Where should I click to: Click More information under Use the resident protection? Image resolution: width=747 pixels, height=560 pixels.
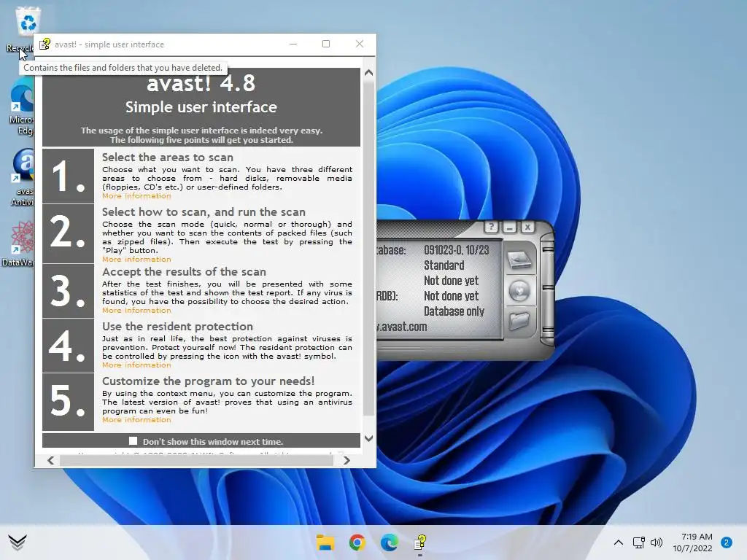pyautogui.click(x=136, y=365)
